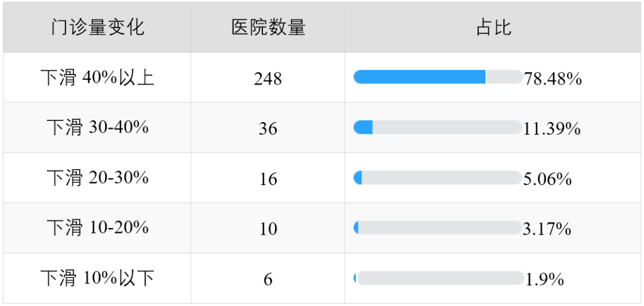Select the 下滑 10-20% row label
644x306 pixels.
tap(97, 227)
